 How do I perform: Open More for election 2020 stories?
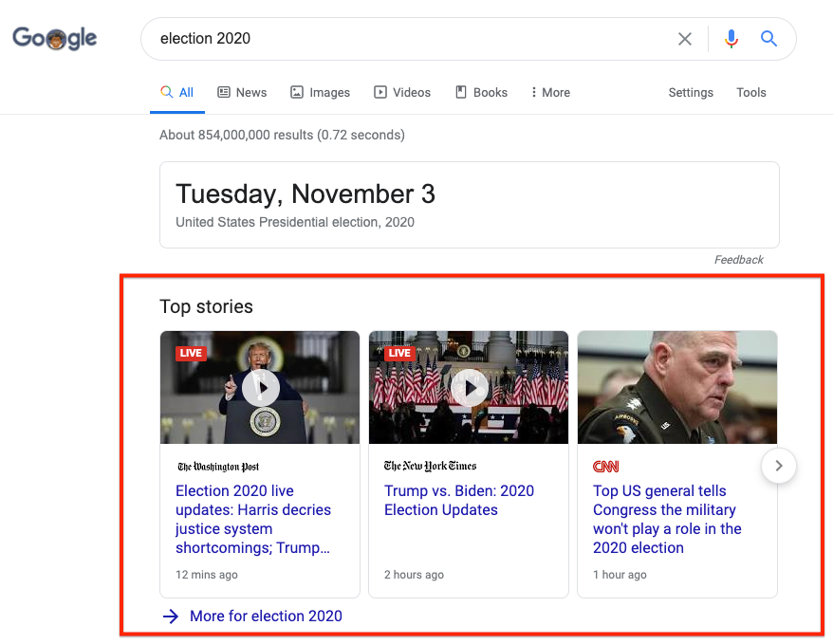(x=266, y=616)
